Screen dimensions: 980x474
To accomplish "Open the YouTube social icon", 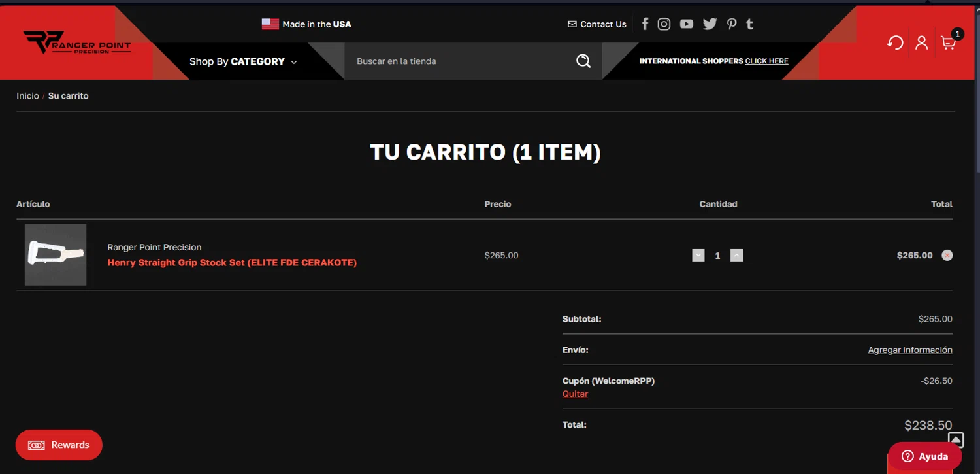I will pyautogui.click(x=686, y=24).
